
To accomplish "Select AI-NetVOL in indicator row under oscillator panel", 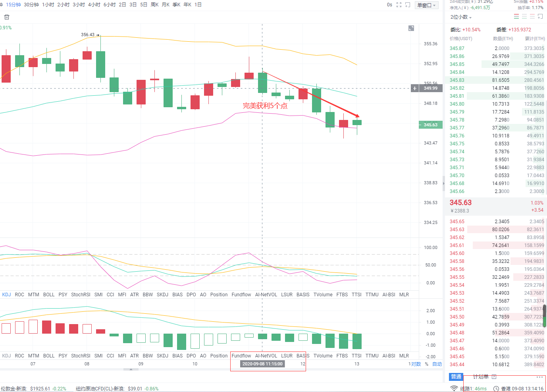I will 266,295.
